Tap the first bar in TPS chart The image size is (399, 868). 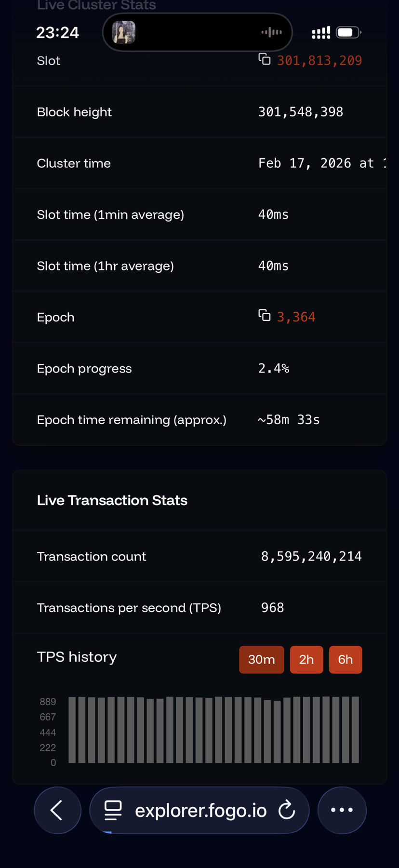click(x=72, y=730)
